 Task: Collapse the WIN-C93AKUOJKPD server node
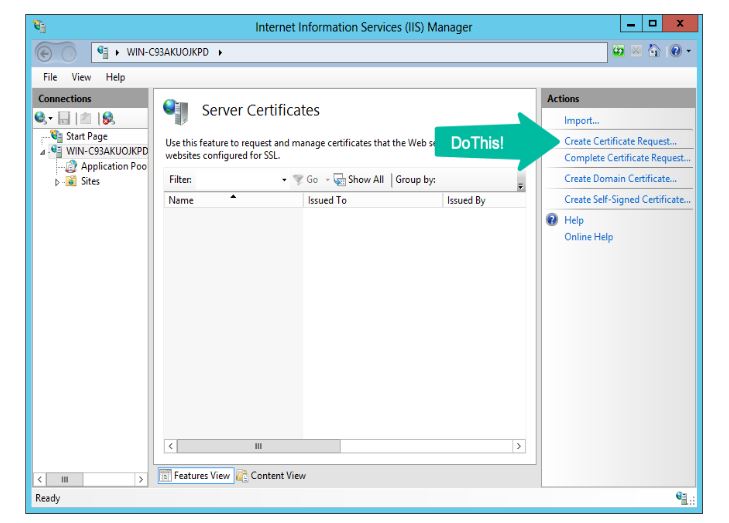[x=43, y=151]
